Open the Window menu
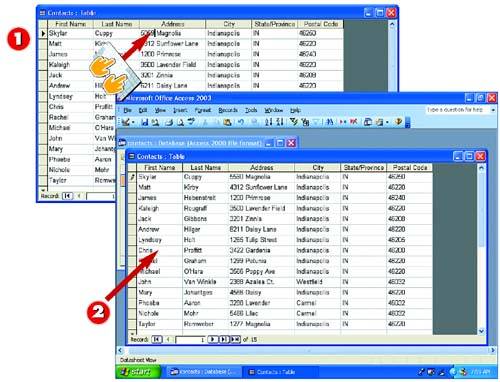Screen dimensions: 500x382 coord(273,110)
